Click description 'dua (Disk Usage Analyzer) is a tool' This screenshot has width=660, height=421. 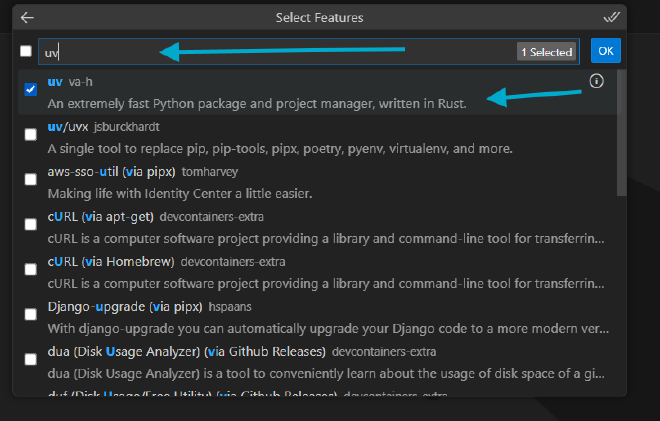coord(326,373)
